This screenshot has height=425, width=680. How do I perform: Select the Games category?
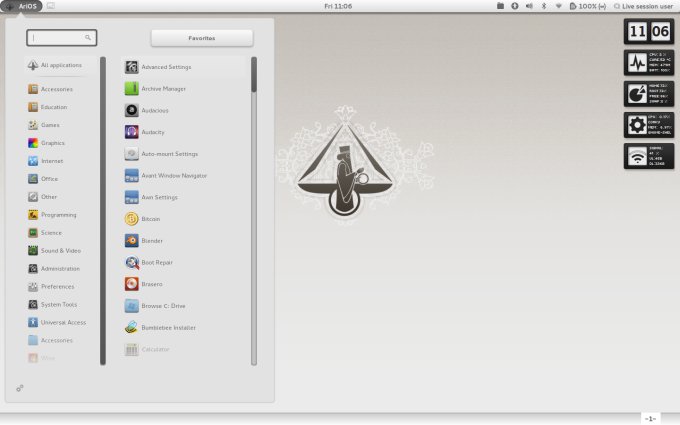44,125
